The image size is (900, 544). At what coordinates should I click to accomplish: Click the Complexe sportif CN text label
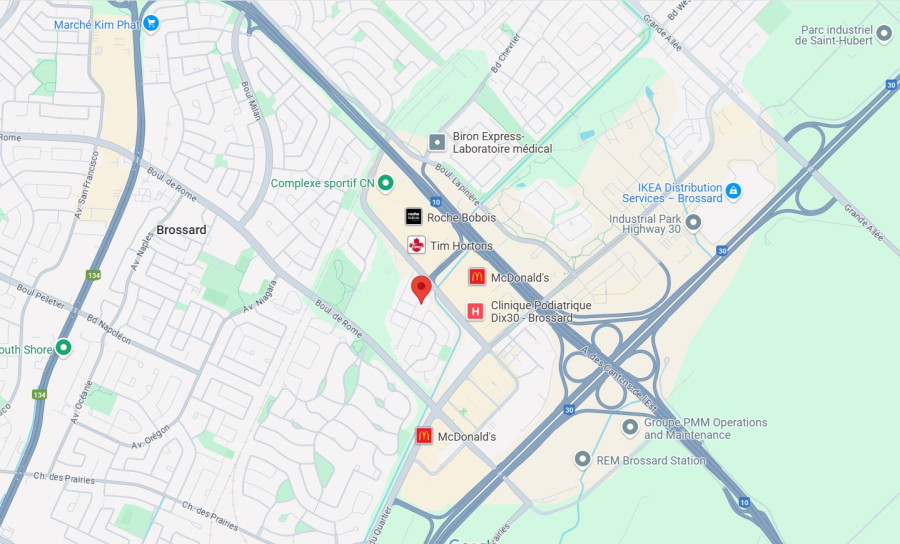323,183
